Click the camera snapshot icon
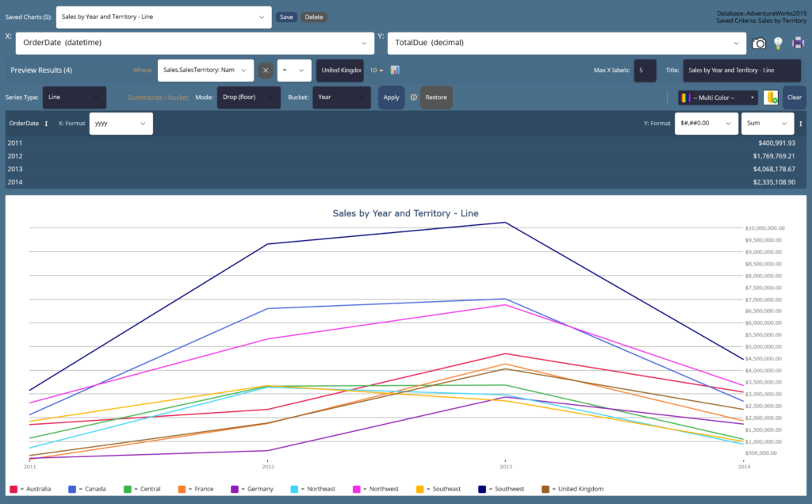The width and height of the screenshot is (812, 504). 759,44
